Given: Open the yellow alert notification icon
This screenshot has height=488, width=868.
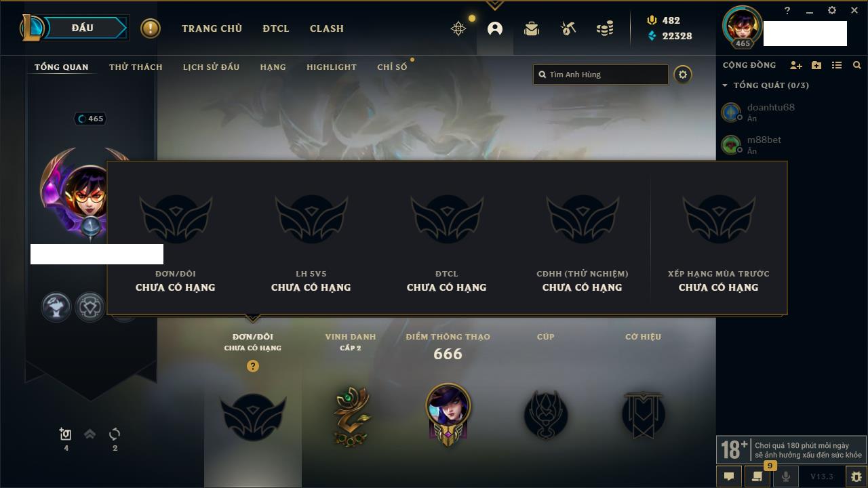Looking at the screenshot, I should tap(151, 28).
